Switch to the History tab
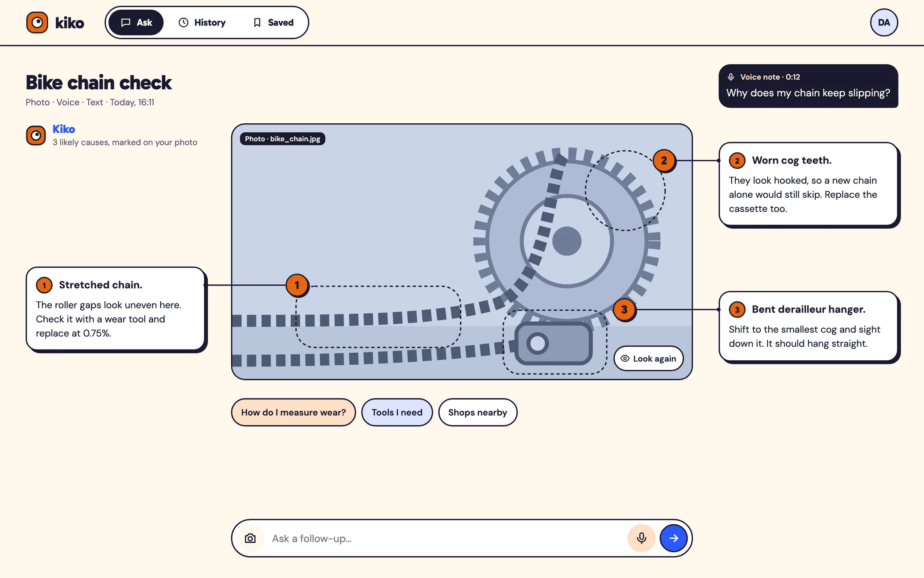Image resolution: width=924 pixels, height=578 pixels. (x=202, y=22)
